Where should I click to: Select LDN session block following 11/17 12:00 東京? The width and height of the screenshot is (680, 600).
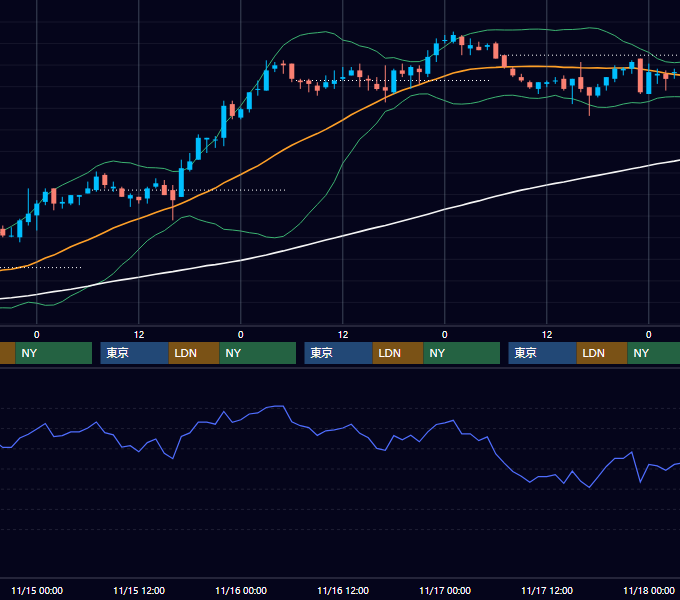click(x=602, y=353)
